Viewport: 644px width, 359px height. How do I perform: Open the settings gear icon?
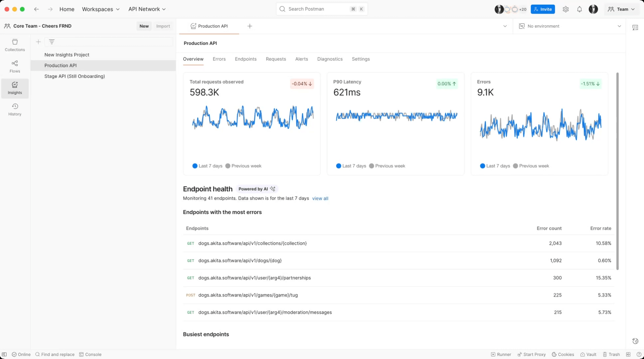click(x=565, y=9)
